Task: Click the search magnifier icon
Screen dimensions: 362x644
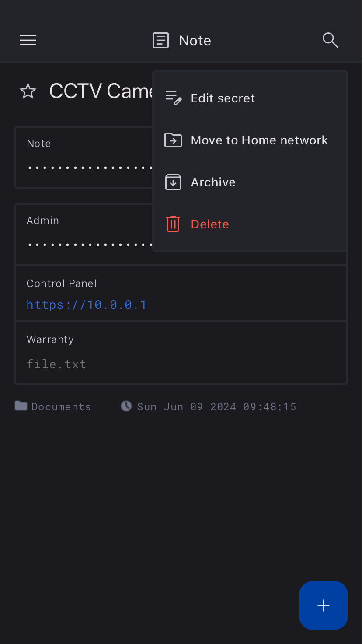Action: 330,40
